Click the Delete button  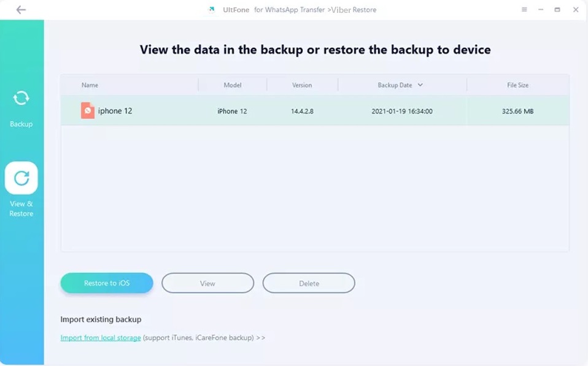point(309,283)
